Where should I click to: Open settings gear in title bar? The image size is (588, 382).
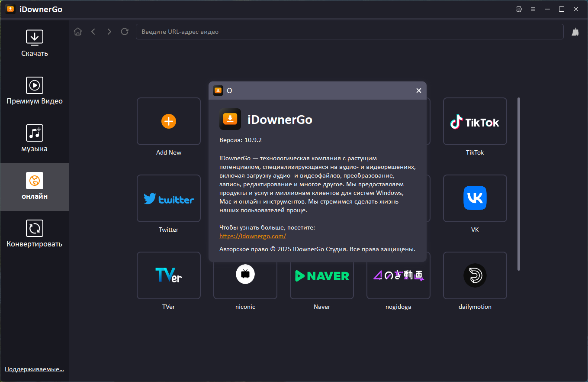click(519, 9)
